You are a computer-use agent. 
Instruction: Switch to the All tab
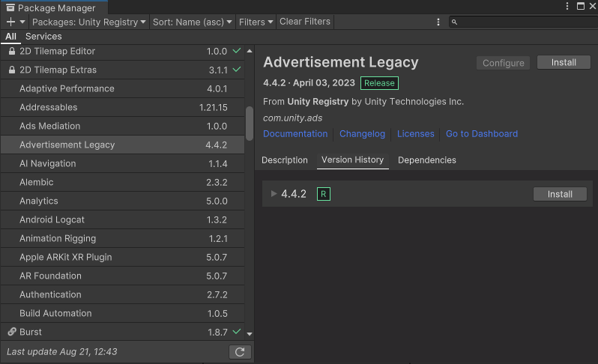(x=10, y=37)
